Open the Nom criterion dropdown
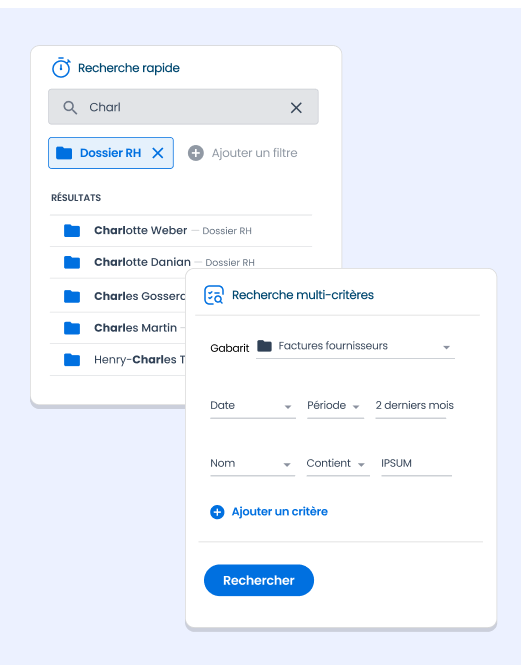 [252, 464]
